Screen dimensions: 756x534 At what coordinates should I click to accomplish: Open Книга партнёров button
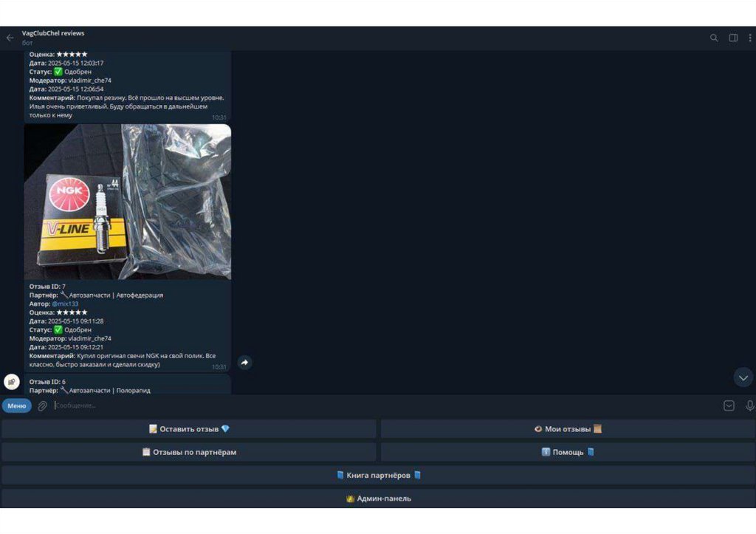coord(379,475)
